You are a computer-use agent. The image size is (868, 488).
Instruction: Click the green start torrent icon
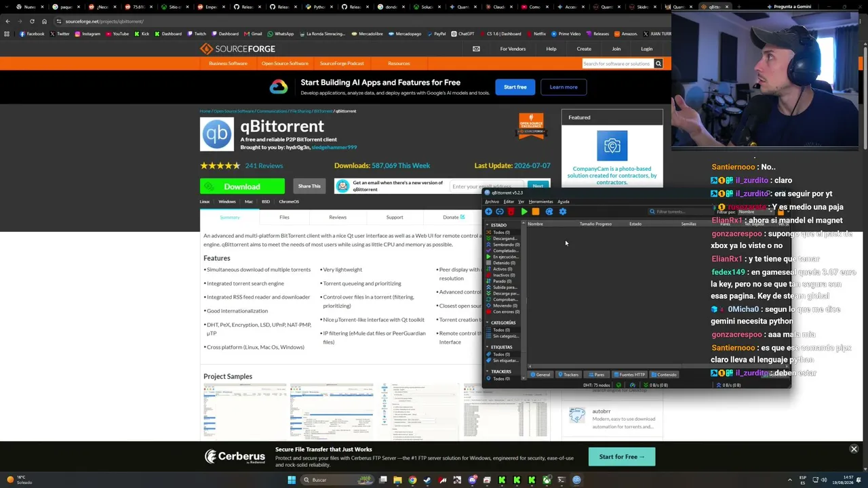524,211
